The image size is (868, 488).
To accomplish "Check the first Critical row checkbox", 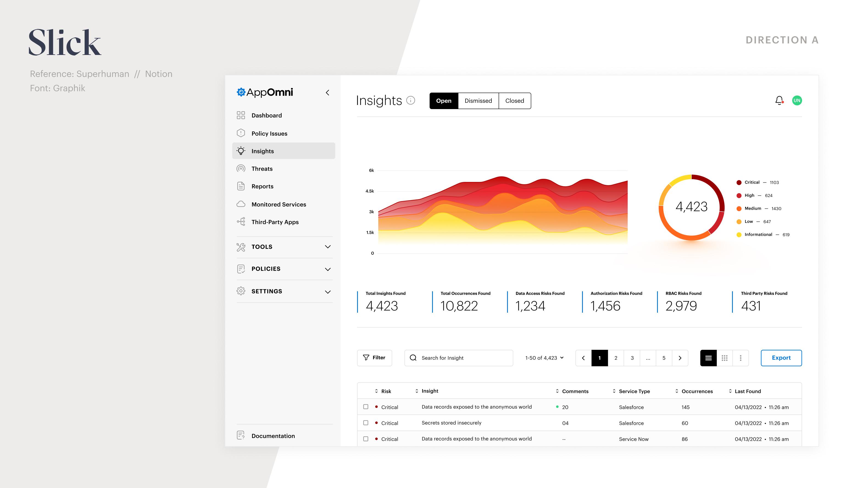I will (x=366, y=407).
